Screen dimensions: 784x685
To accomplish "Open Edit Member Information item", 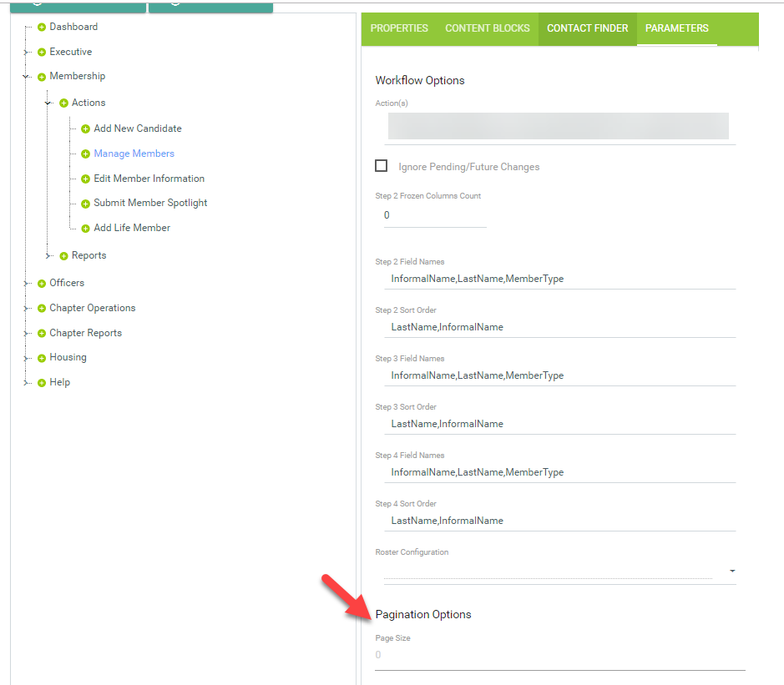I will pos(149,179).
